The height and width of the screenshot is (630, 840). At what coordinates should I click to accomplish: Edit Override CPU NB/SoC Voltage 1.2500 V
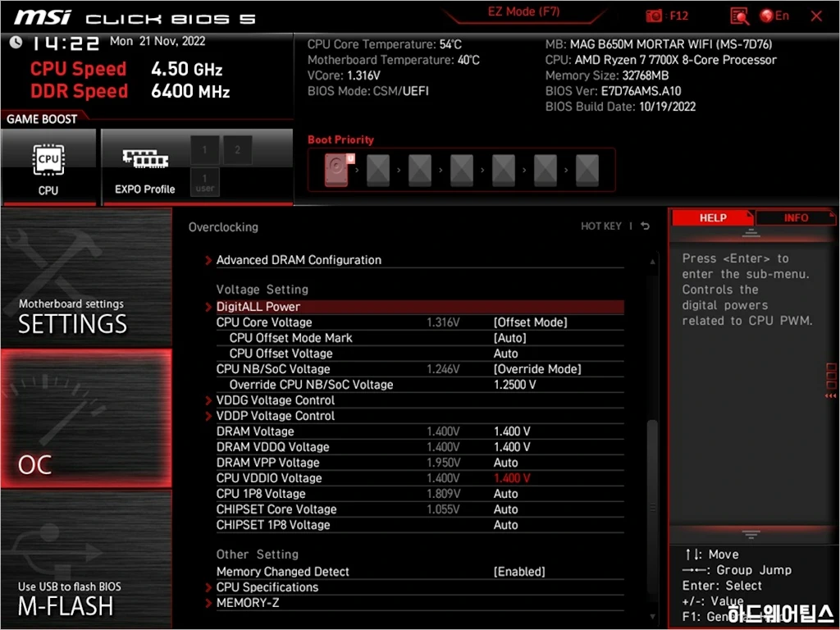(514, 385)
